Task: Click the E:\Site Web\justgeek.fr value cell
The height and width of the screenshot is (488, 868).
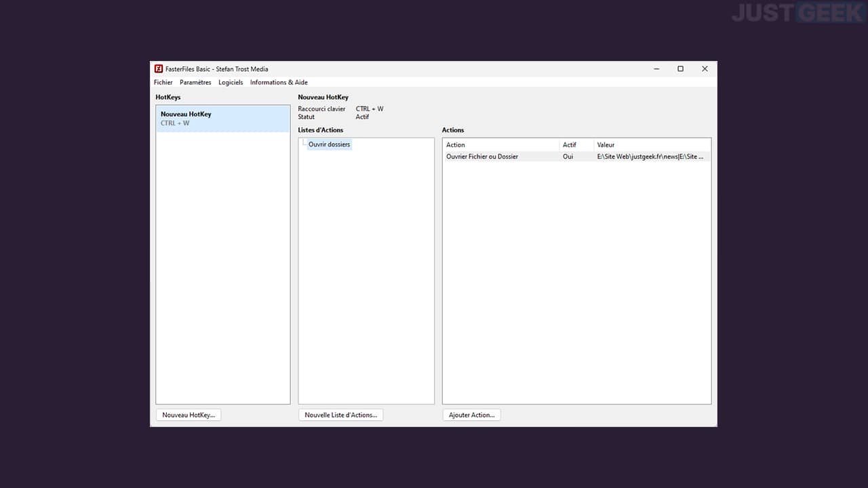Action: pos(650,157)
